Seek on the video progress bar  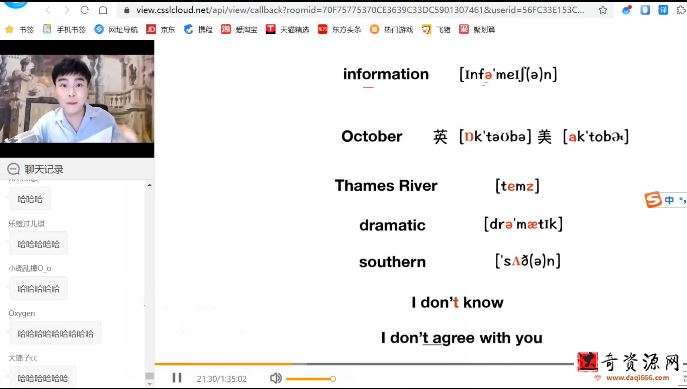tap(364, 364)
